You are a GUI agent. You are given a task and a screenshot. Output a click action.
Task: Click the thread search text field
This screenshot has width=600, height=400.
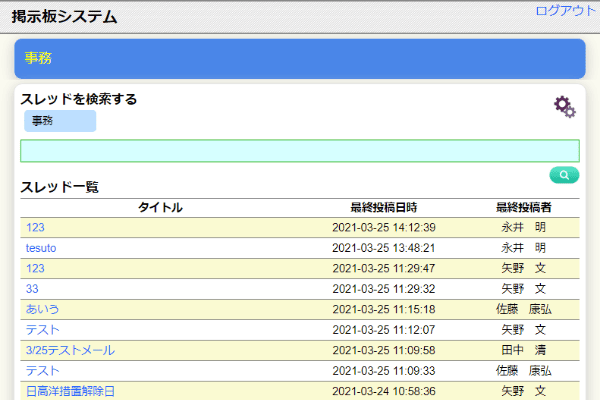(299, 151)
